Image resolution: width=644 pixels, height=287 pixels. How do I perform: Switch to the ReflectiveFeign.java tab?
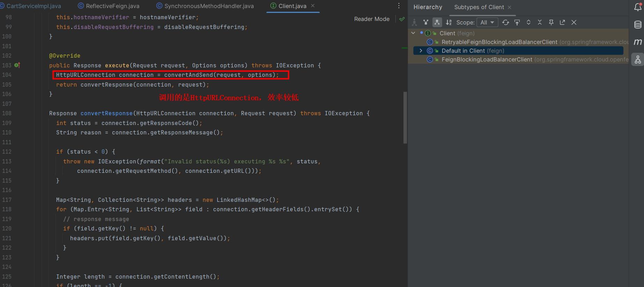coord(112,6)
